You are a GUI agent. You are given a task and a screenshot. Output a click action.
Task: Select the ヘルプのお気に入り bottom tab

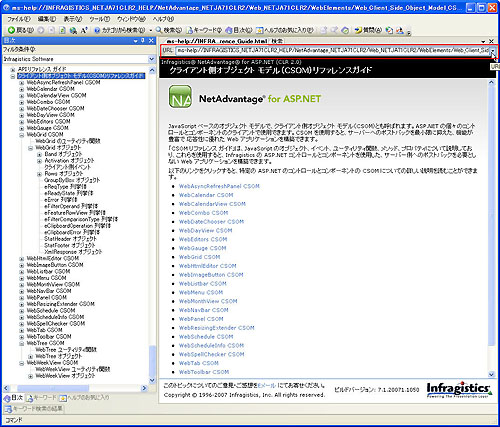[85, 398]
